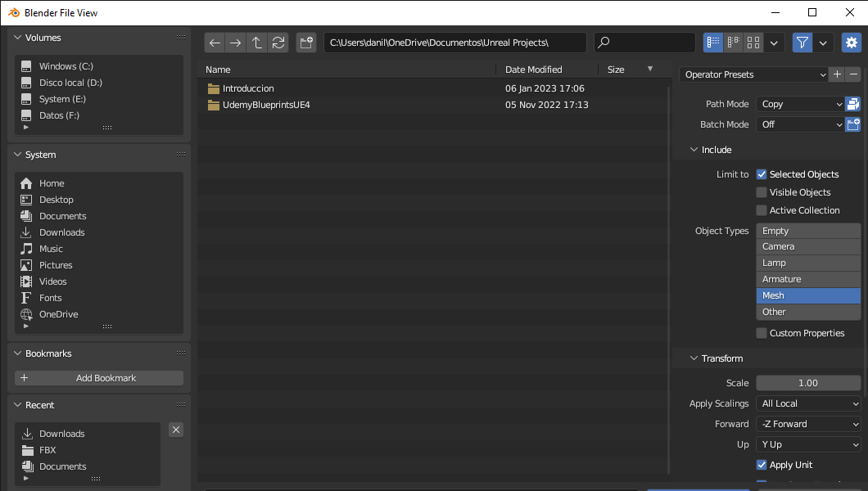868x491 pixels.
Task: Open Apply Scalings dropdown
Action: tap(808, 403)
